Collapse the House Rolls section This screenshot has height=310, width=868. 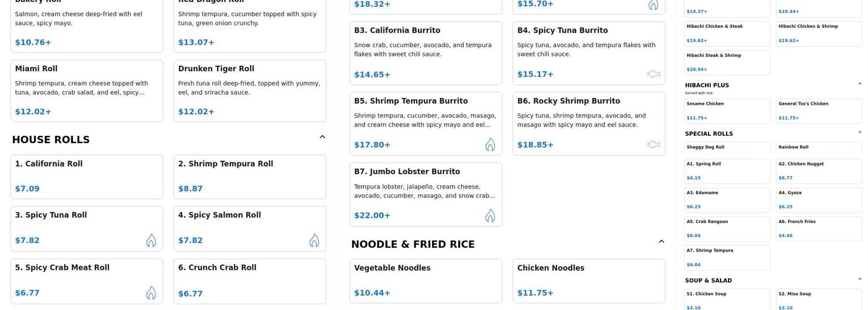click(322, 137)
